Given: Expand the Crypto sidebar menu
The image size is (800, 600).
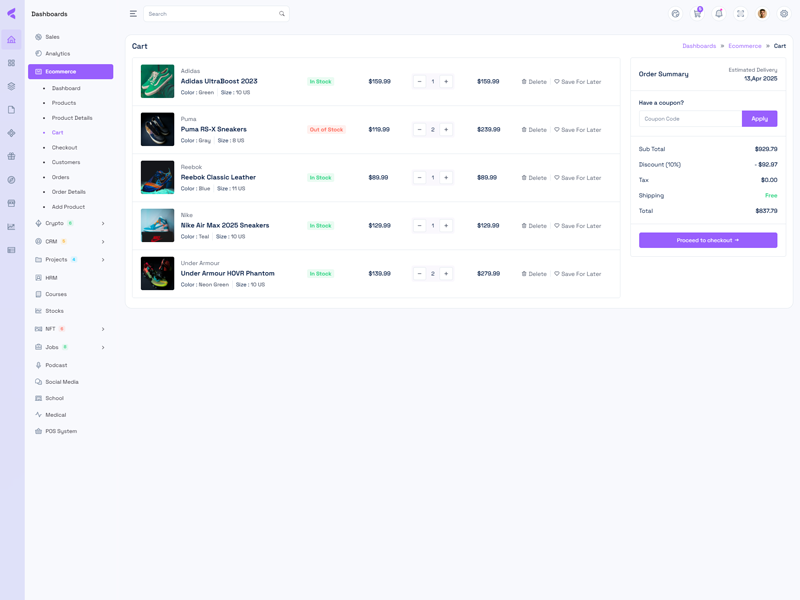Looking at the screenshot, I should click(70, 223).
